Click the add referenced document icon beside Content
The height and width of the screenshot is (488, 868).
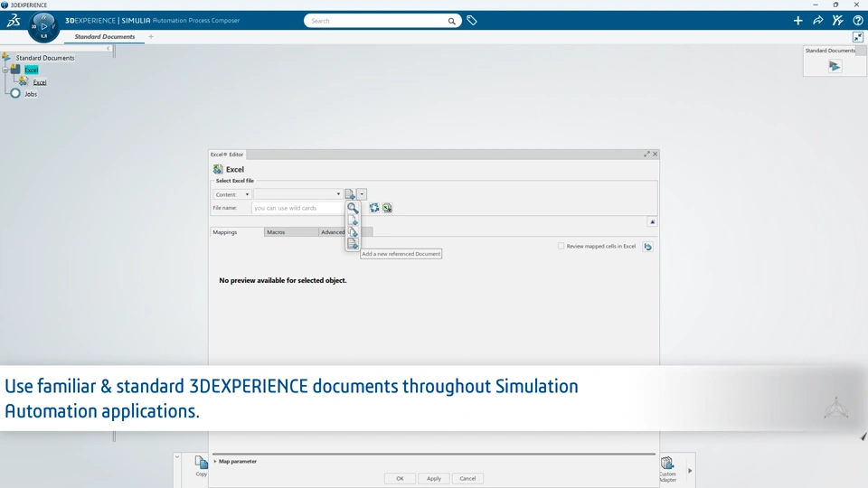[x=350, y=194]
